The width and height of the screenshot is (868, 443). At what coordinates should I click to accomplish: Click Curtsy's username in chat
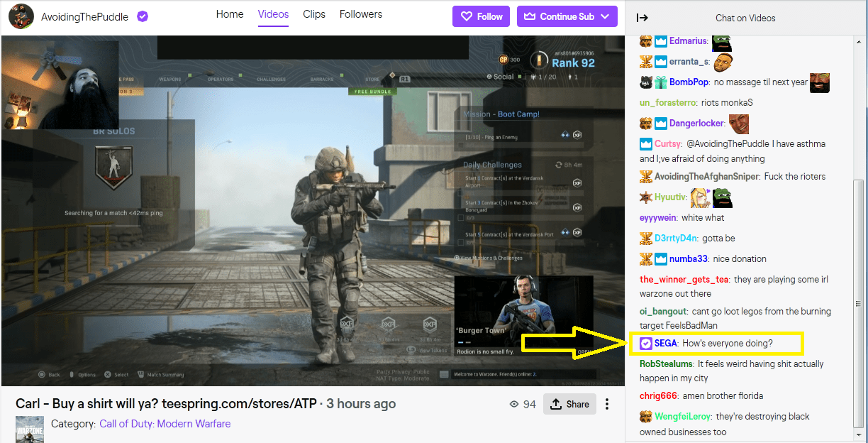pos(668,144)
